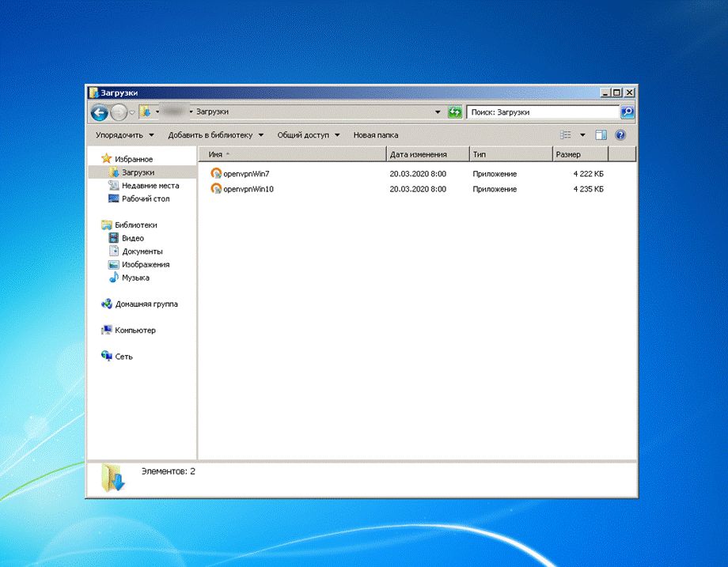Click the folder icon in address bar

click(x=146, y=112)
